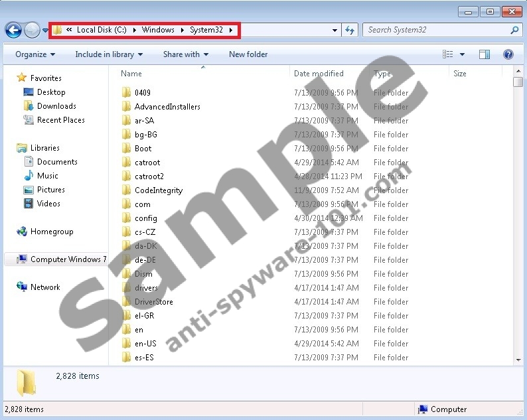Click the Homegroup icon
527x420 pixels.
tap(22, 232)
